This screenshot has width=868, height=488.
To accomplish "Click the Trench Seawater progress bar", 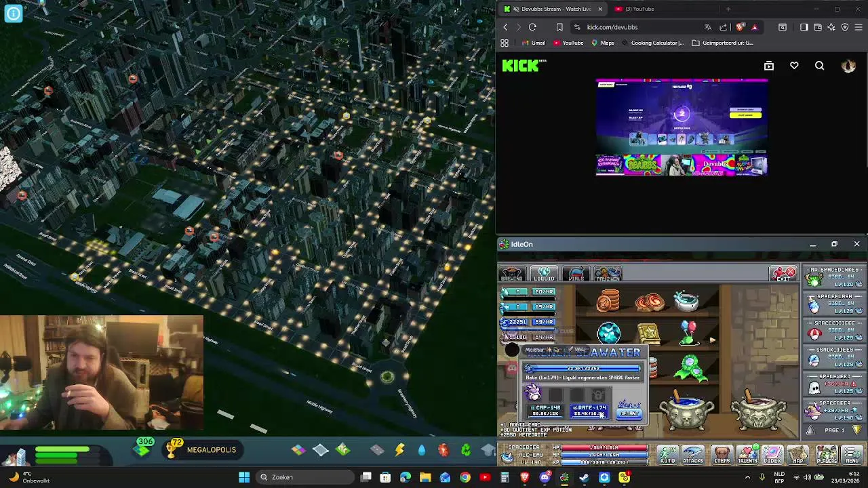I will [x=582, y=368].
